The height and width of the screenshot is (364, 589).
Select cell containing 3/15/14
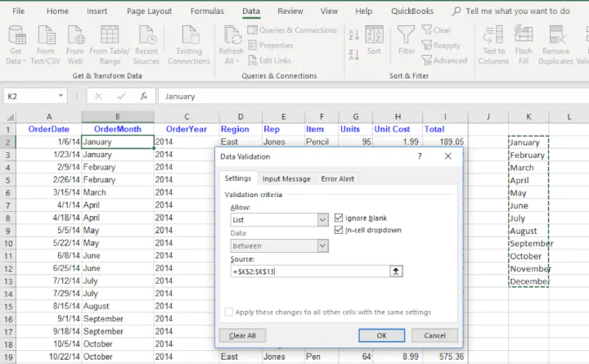click(49, 192)
